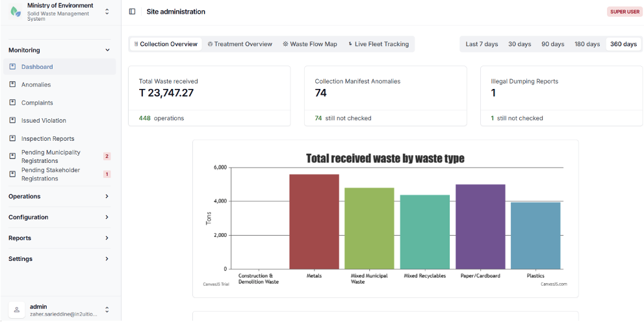The width and height of the screenshot is (644, 322).
Task: Click the red Metals bar in chart
Action: click(x=314, y=221)
